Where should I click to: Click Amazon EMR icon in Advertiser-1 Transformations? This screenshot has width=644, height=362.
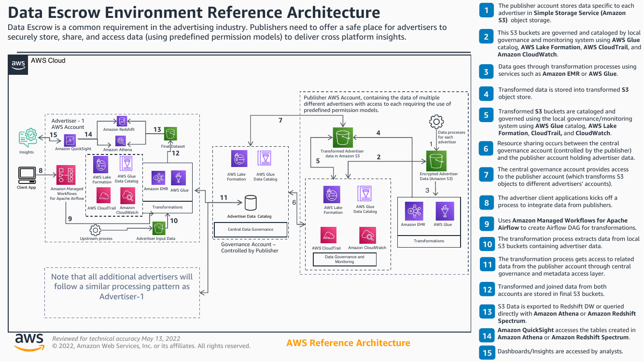click(x=159, y=178)
